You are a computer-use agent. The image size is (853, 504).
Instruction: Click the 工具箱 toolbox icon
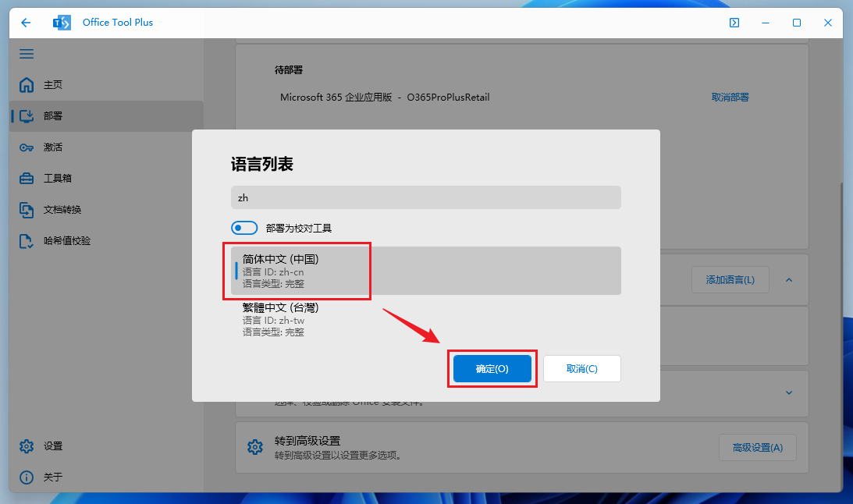pos(27,179)
